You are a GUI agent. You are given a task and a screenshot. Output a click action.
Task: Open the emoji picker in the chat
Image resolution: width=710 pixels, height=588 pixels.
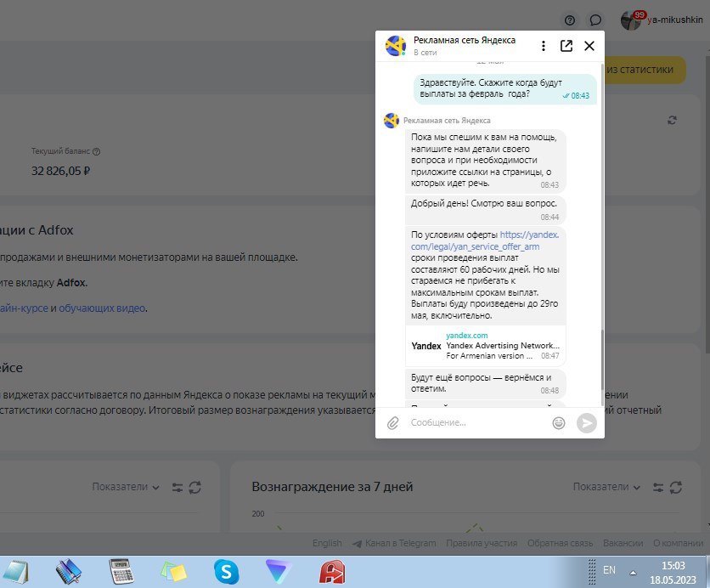coord(559,423)
